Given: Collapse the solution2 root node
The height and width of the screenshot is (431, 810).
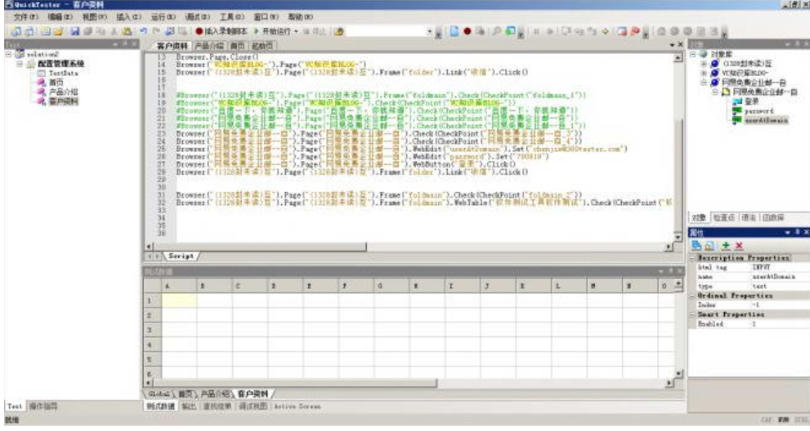Looking at the screenshot, I should point(9,54).
